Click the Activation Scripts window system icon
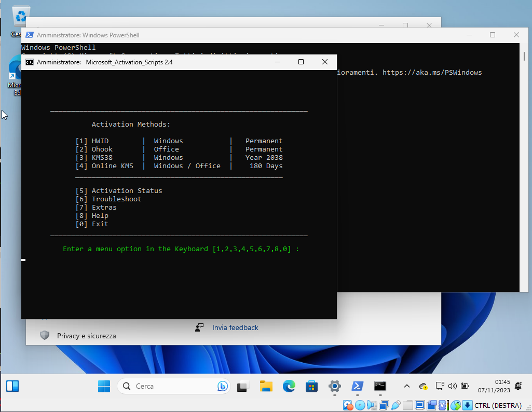Viewport: 532px width, 412px height. 30,62
